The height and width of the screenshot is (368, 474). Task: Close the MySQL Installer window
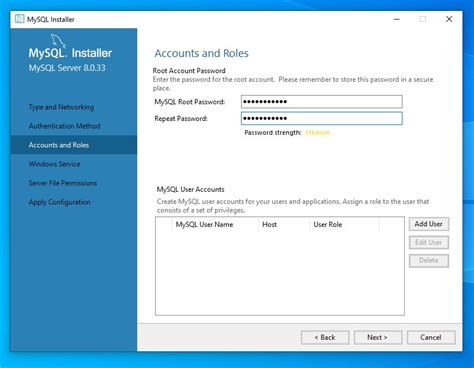coord(449,19)
